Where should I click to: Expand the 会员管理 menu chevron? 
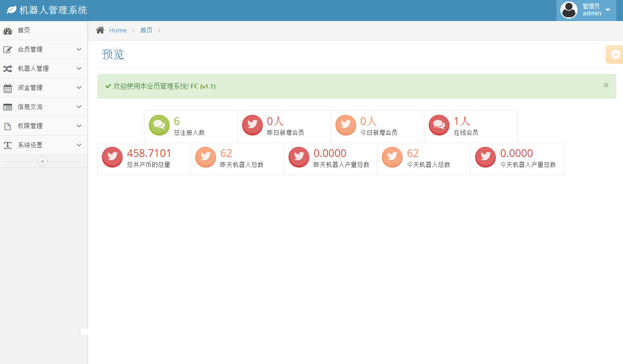pyautogui.click(x=79, y=49)
